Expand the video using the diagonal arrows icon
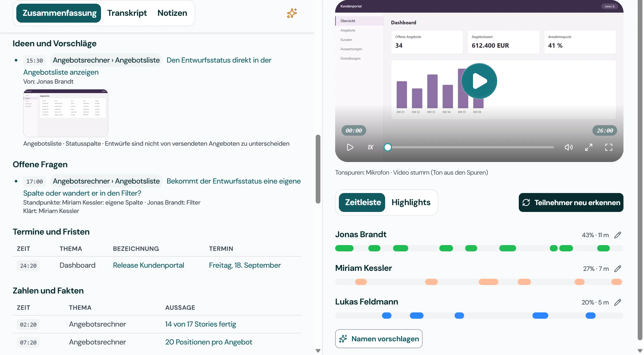 pyautogui.click(x=589, y=147)
